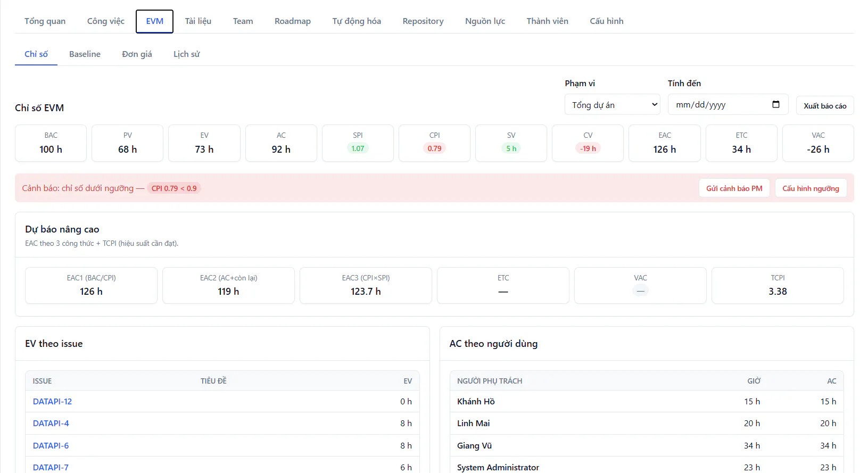
Task: Open the calendar picker icon in date field
Action: [x=776, y=104]
